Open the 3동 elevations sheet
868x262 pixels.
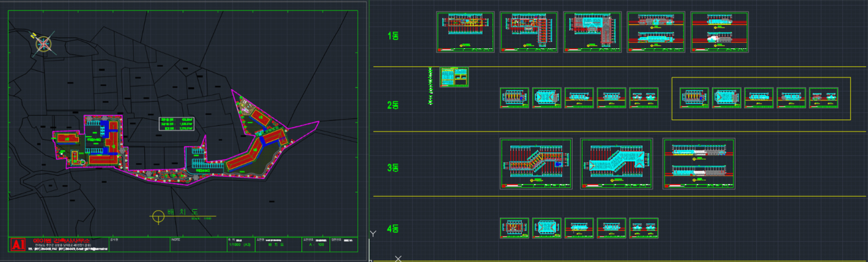(x=698, y=164)
